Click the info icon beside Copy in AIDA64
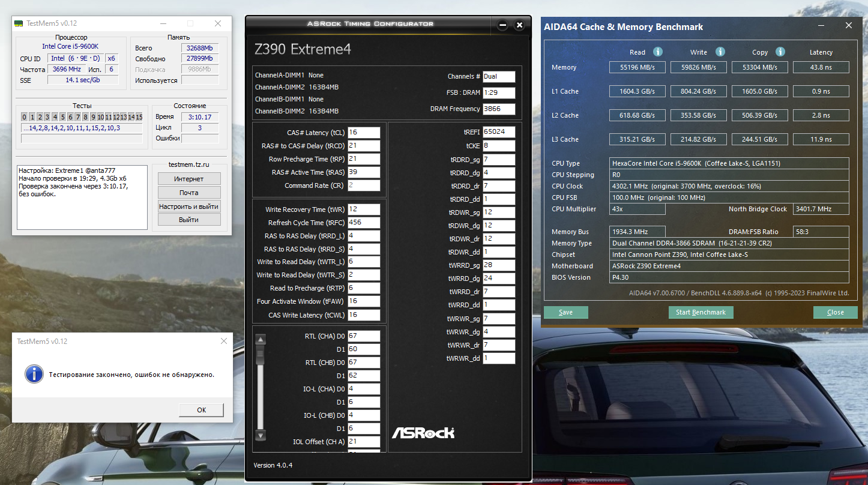Viewport: 868px width, 485px height. click(x=780, y=52)
